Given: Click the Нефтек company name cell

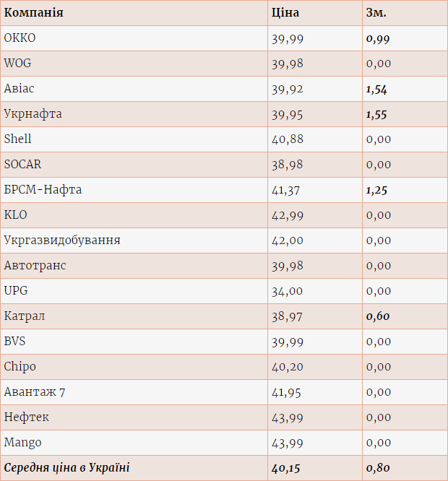Looking at the screenshot, I should 27,417.
